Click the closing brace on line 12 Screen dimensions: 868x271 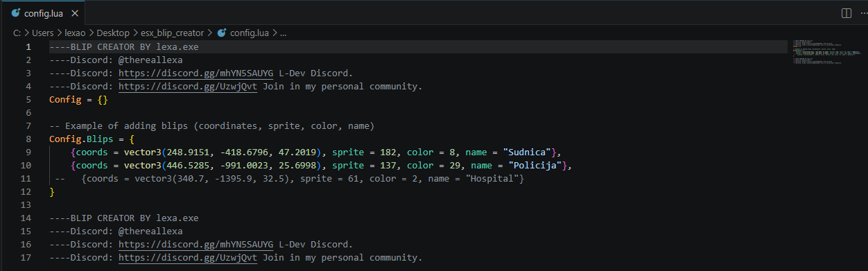tap(52, 192)
